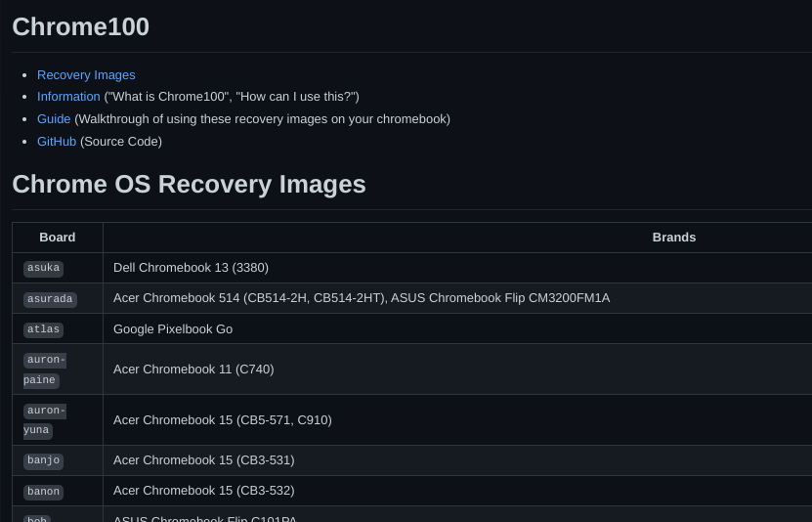This screenshot has height=522, width=812.
Task: Click the auron-paine board tag
Action: point(45,370)
